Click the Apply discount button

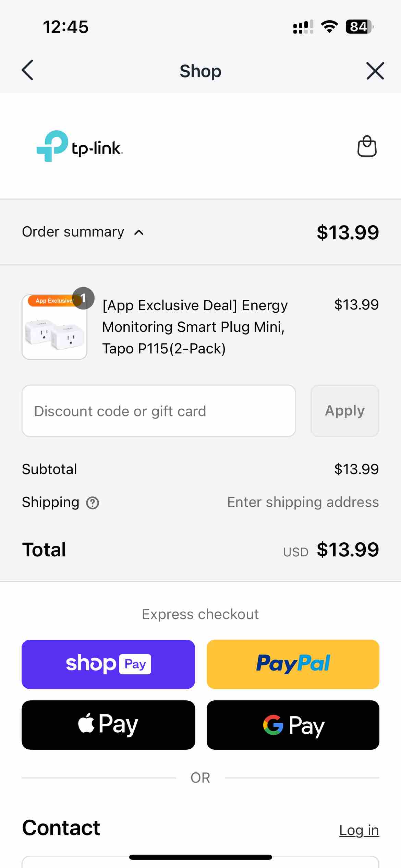(345, 411)
